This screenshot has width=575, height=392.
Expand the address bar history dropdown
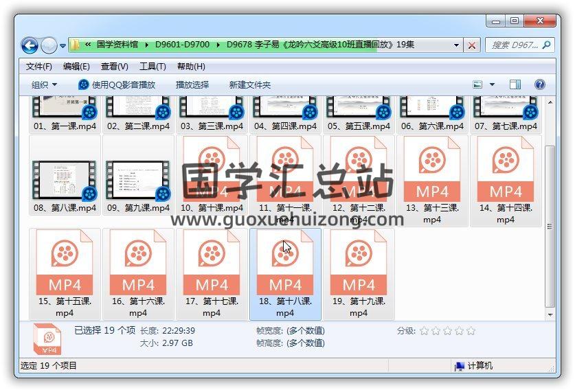[x=457, y=45]
